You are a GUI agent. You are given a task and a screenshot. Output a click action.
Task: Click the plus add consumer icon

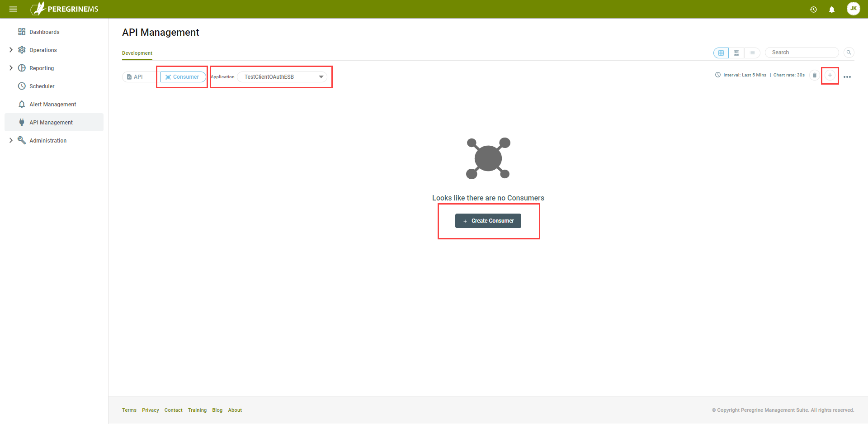click(x=830, y=75)
